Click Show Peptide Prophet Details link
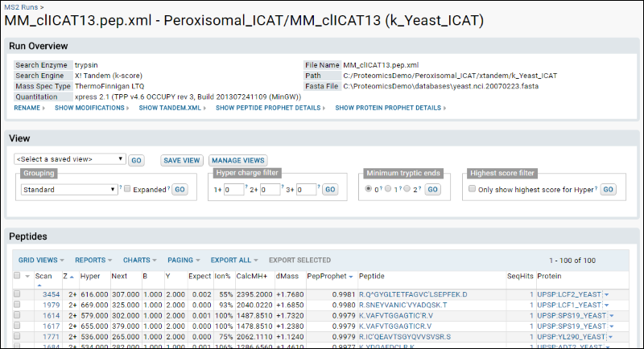Image resolution: width=644 pixels, height=349 pixels. pyautogui.click(x=270, y=108)
